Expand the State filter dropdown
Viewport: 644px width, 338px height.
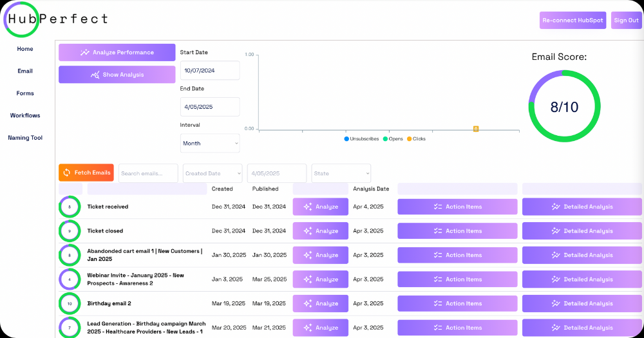(x=341, y=173)
